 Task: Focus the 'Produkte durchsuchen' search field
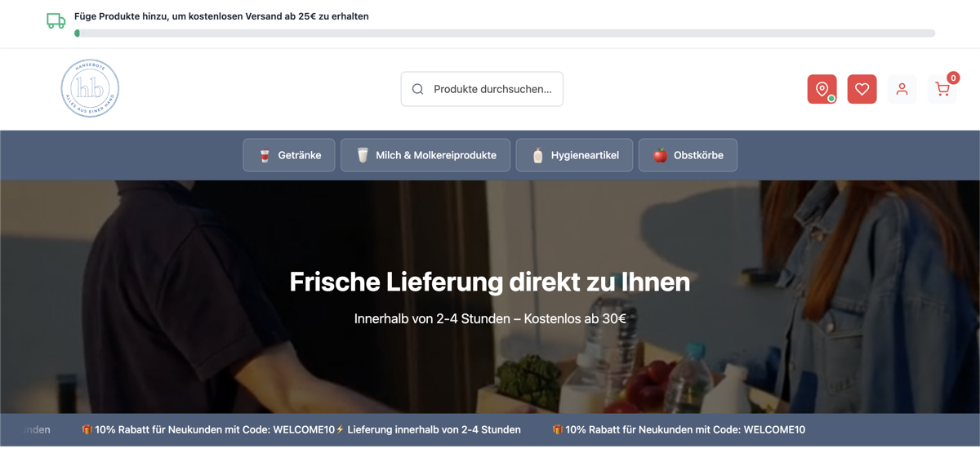pos(492,89)
